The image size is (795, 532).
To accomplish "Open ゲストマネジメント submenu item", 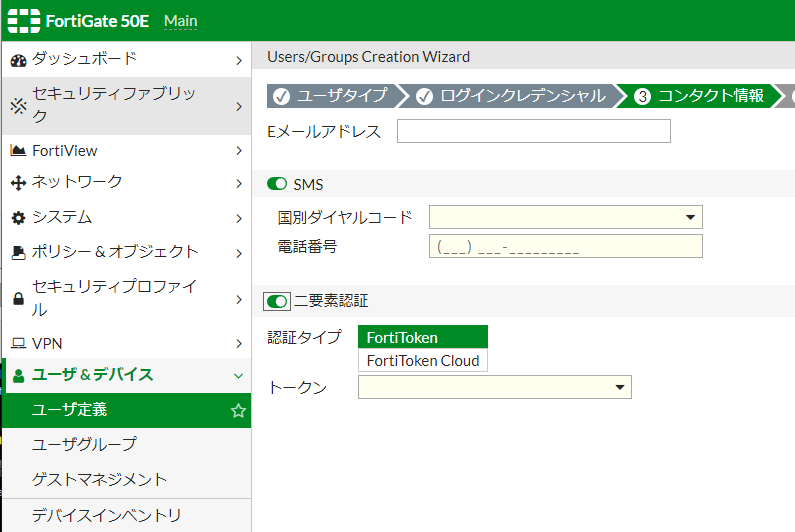I will [x=127, y=480].
